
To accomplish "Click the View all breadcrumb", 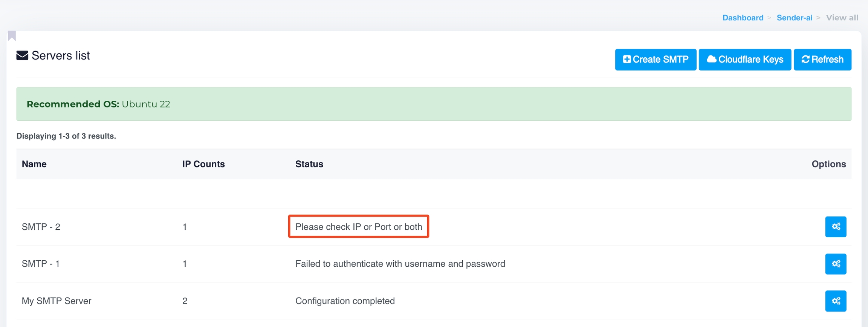I will (842, 18).
